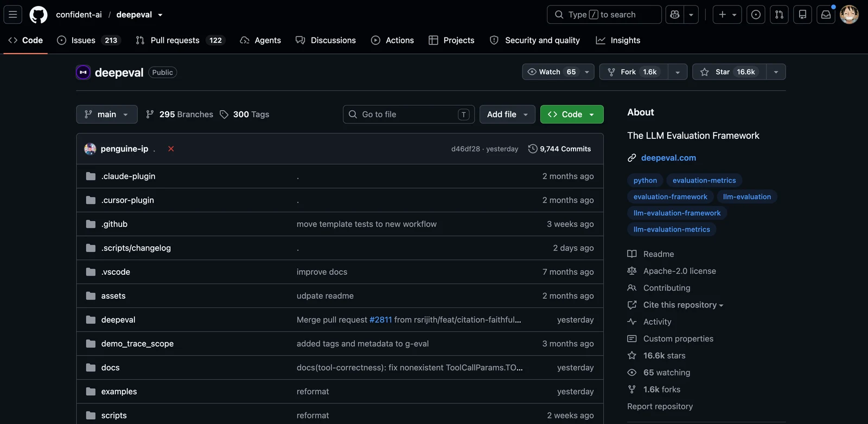Open your issues from the header icon
Viewport: 868px width, 424px height.
coord(756,15)
